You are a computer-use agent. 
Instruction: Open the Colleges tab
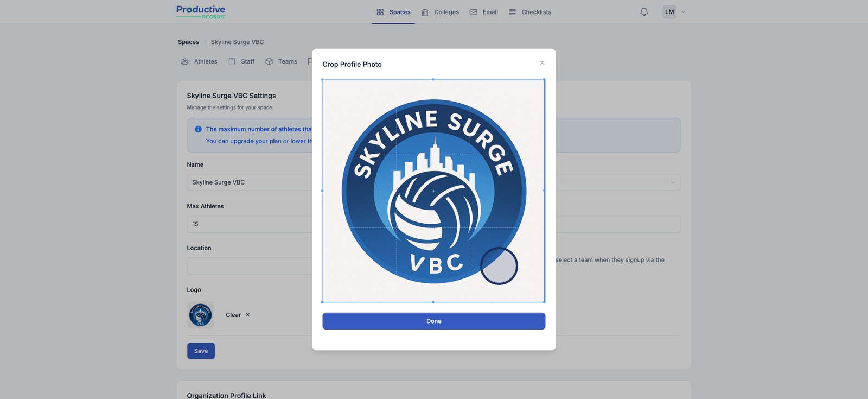[x=440, y=12]
